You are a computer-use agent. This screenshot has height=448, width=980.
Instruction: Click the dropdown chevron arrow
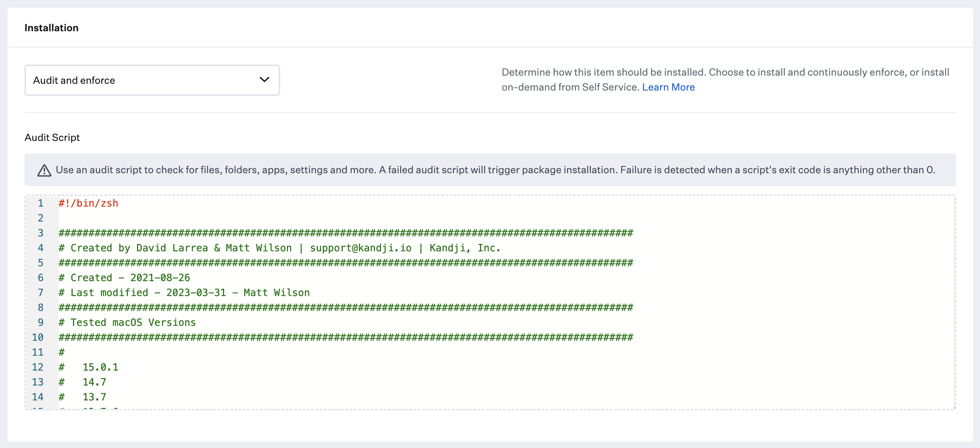tap(265, 80)
